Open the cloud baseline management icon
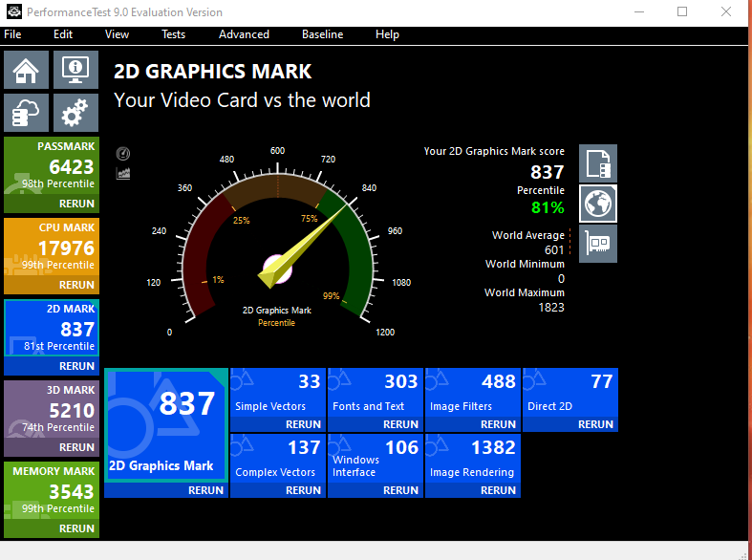 [27, 113]
